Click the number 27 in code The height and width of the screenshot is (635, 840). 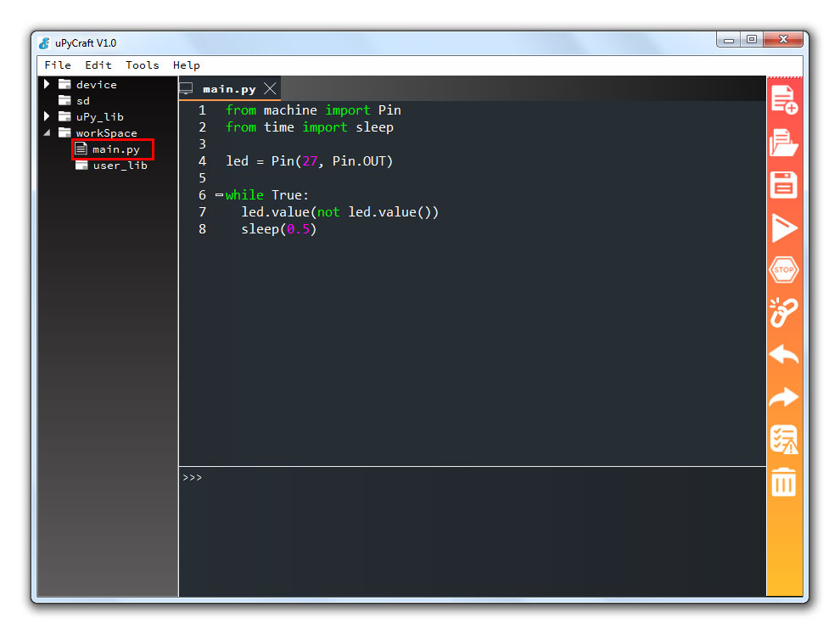[x=310, y=161]
